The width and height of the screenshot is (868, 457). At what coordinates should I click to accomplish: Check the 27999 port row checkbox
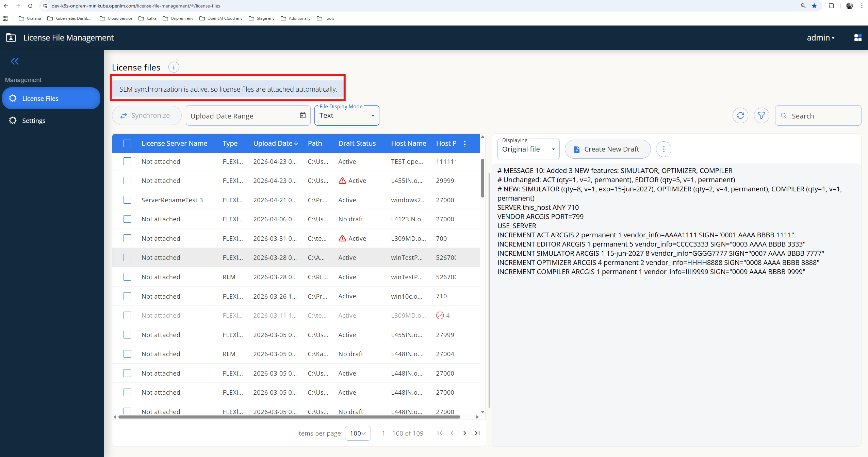[127, 335]
